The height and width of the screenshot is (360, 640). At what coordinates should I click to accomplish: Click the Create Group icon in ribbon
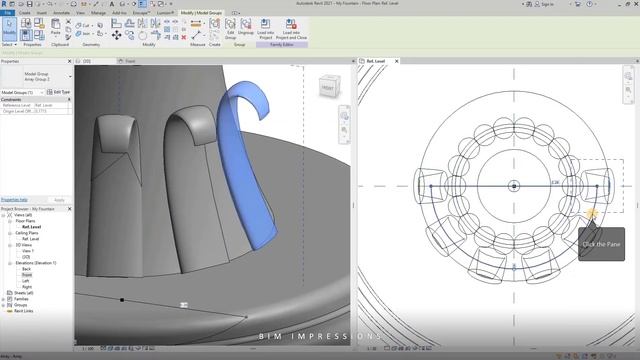click(214, 24)
